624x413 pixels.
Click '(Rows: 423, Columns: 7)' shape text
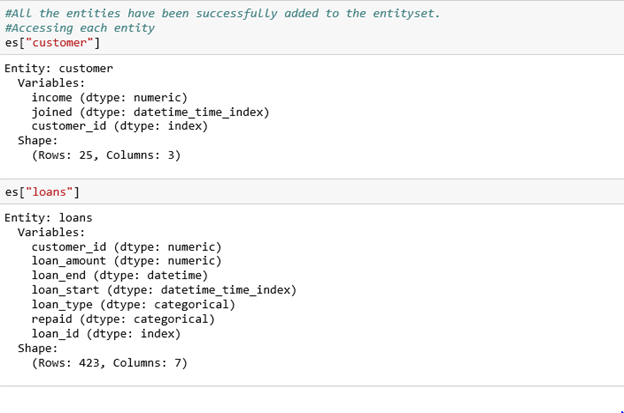tap(109, 363)
